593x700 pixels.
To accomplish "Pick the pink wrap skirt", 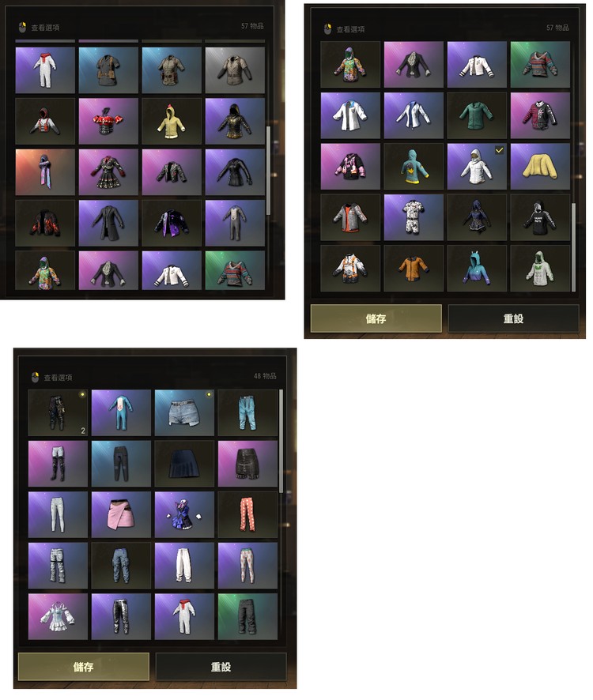I will point(121,515).
